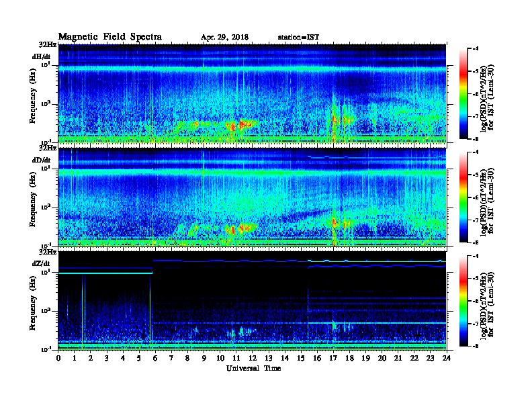Click the "Frequency (Hz)" label of dH/dt panel
The image size is (532, 411).
pyautogui.click(x=32, y=96)
